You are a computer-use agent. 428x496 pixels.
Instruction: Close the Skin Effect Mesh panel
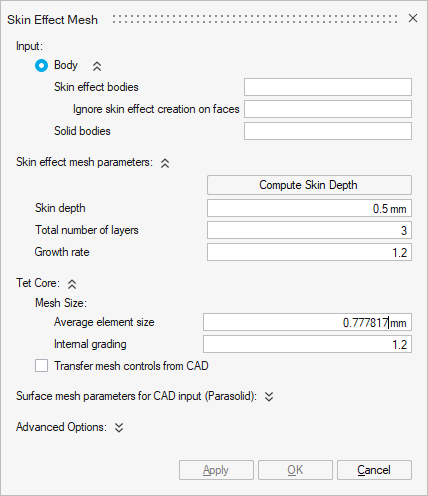coord(413,18)
